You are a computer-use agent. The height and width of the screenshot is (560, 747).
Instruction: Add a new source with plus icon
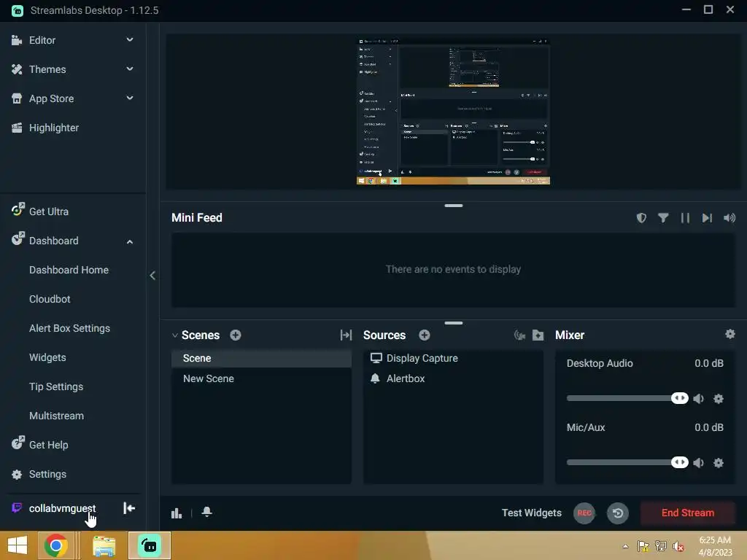(425, 335)
